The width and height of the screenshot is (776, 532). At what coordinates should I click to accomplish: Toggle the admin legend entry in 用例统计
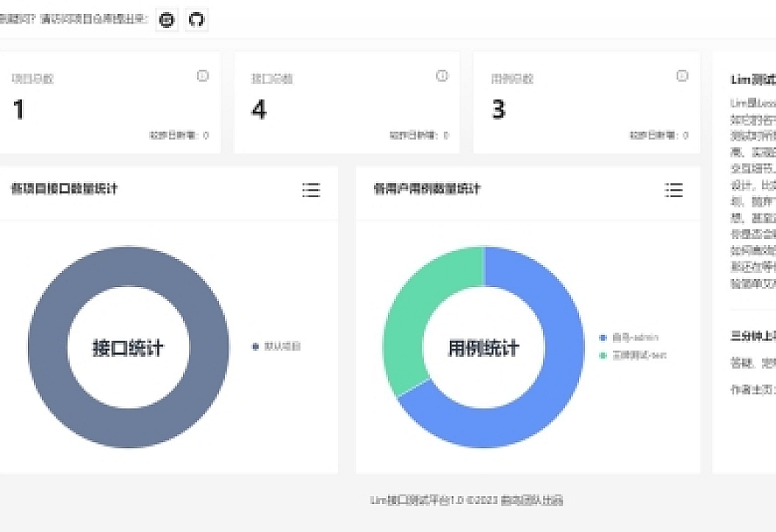pyautogui.click(x=629, y=338)
